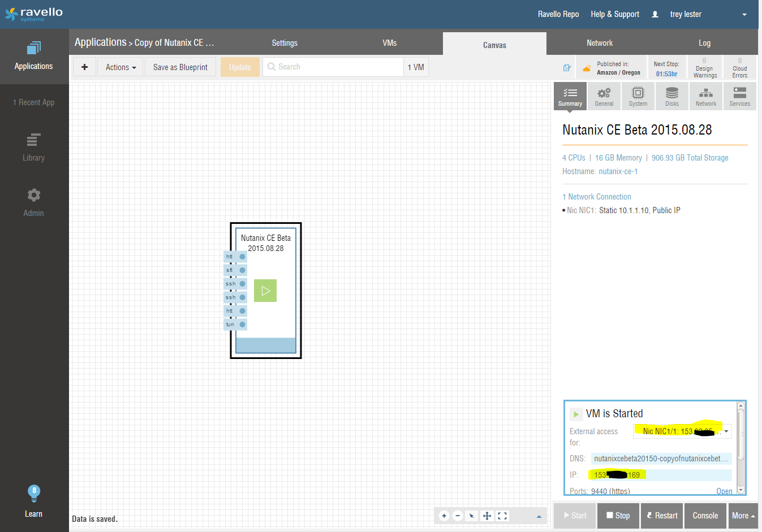Switch to the Network tab
This screenshot has width=762, height=532.
point(599,42)
